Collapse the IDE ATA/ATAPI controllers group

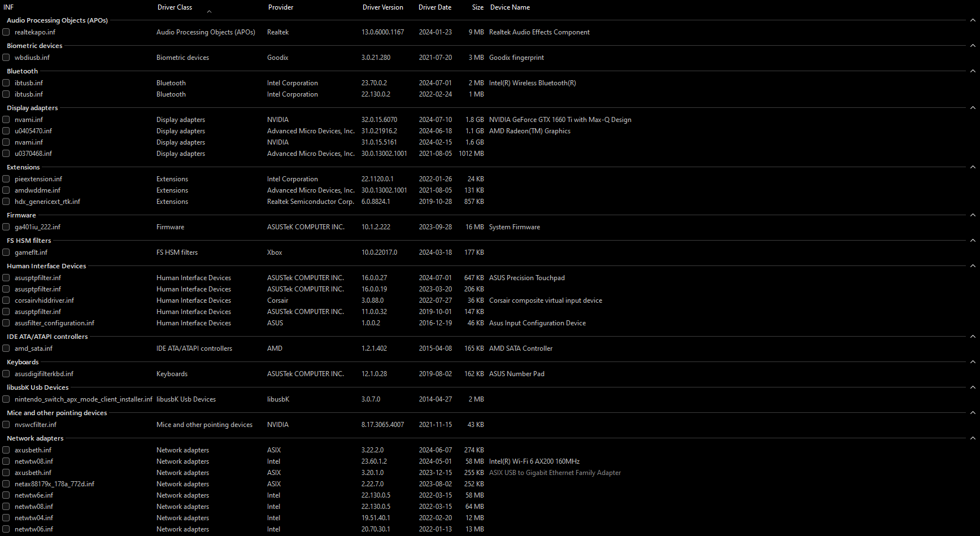coord(973,337)
